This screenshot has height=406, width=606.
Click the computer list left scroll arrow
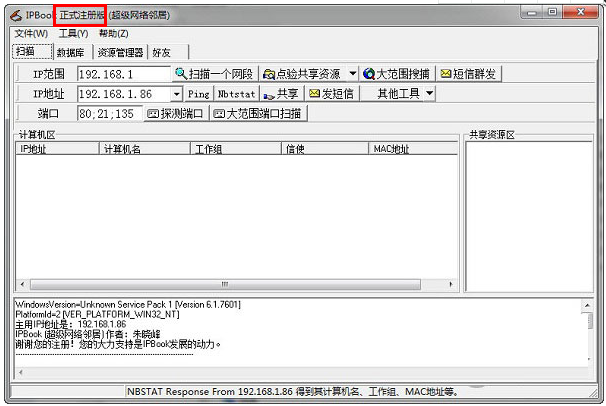(x=22, y=284)
